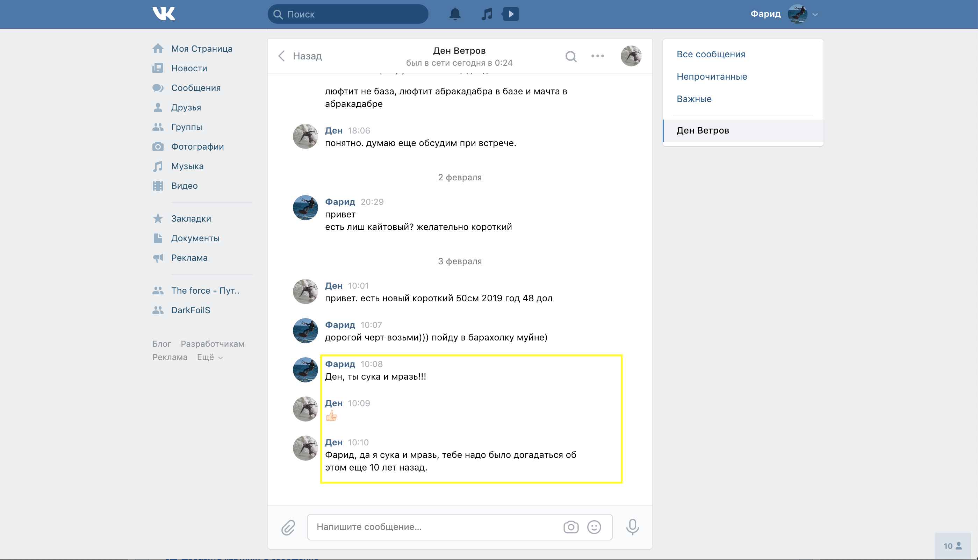Go to Друзья in the sidebar

pos(186,108)
